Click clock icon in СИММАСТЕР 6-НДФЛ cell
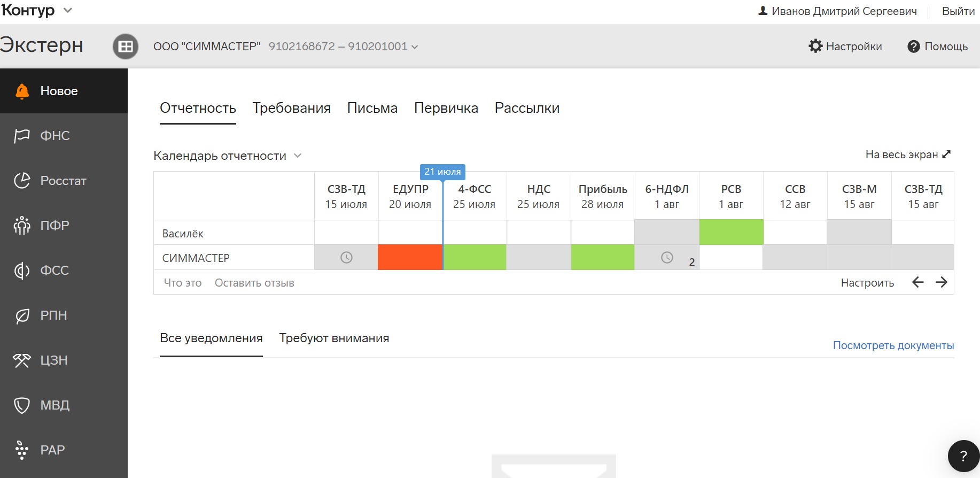 click(x=667, y=258)
